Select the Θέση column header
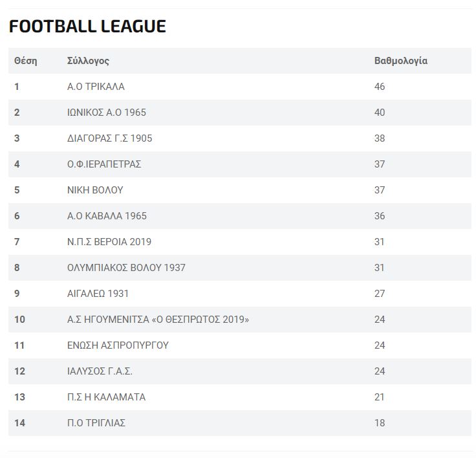Viewport: 476px width, 458px height. coord(25,61)
